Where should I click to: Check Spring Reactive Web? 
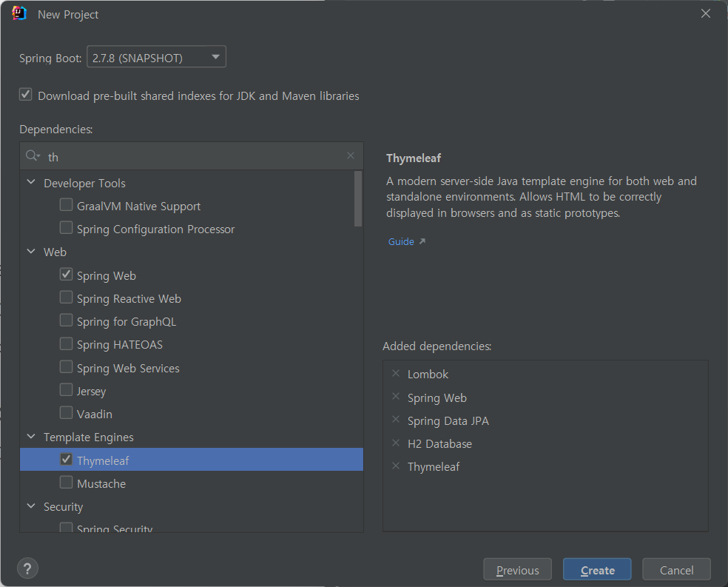(x=66, y=298)
